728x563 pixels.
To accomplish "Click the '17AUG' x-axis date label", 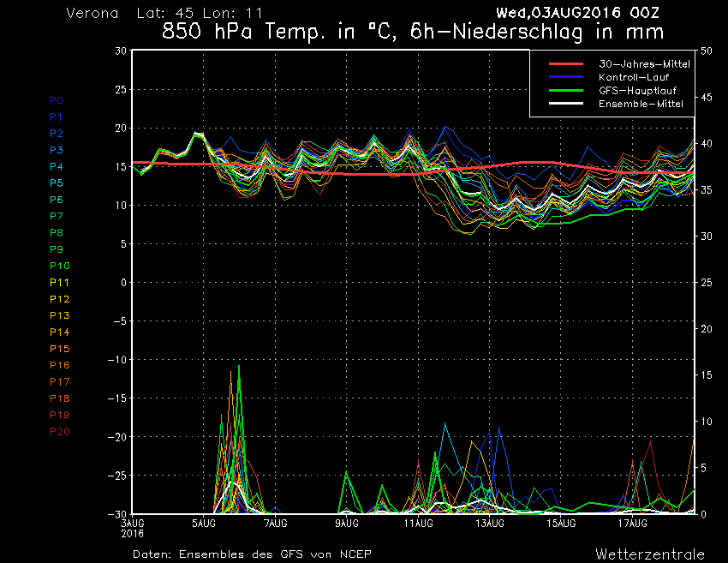I will tap(633, 524).
